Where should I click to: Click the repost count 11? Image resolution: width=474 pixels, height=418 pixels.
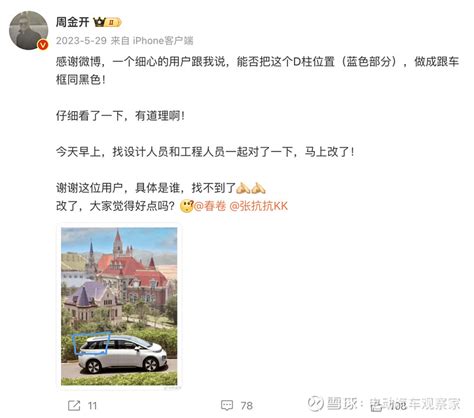tap(92, 406)
